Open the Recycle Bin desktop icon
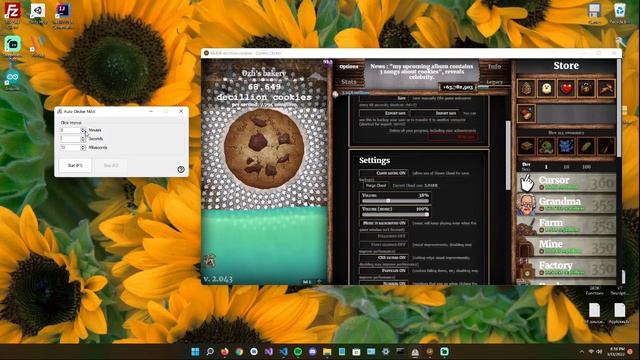The height and width of the screenshot is (360, 640). tap(620, 13)
